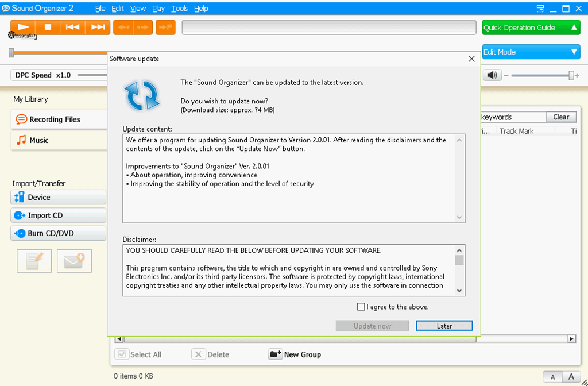Image resolution: width=588 pixels, height=386 pixels.
Task: Click the easy search backward button
Action: pos(123,28)
